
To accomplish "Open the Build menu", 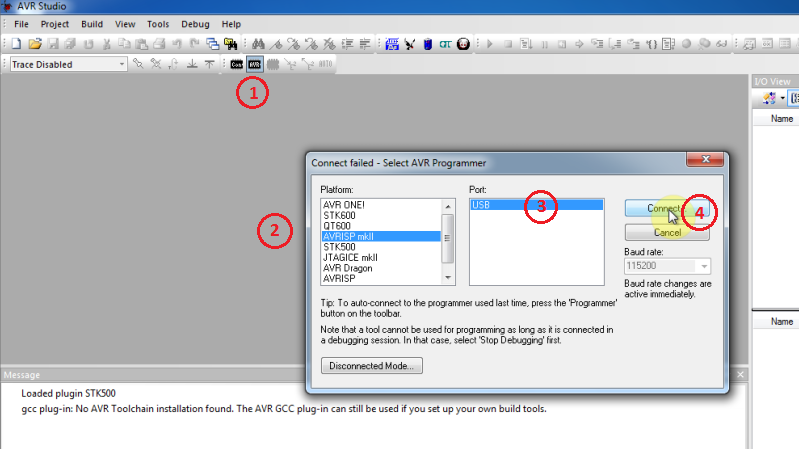I will [x=92, y=24].
